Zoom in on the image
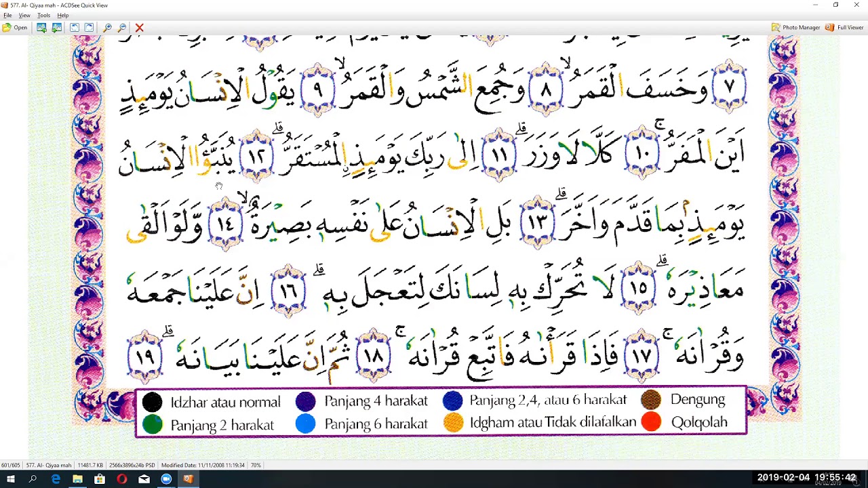The width and height of the screenshot is (868, 488). (107, 28)
